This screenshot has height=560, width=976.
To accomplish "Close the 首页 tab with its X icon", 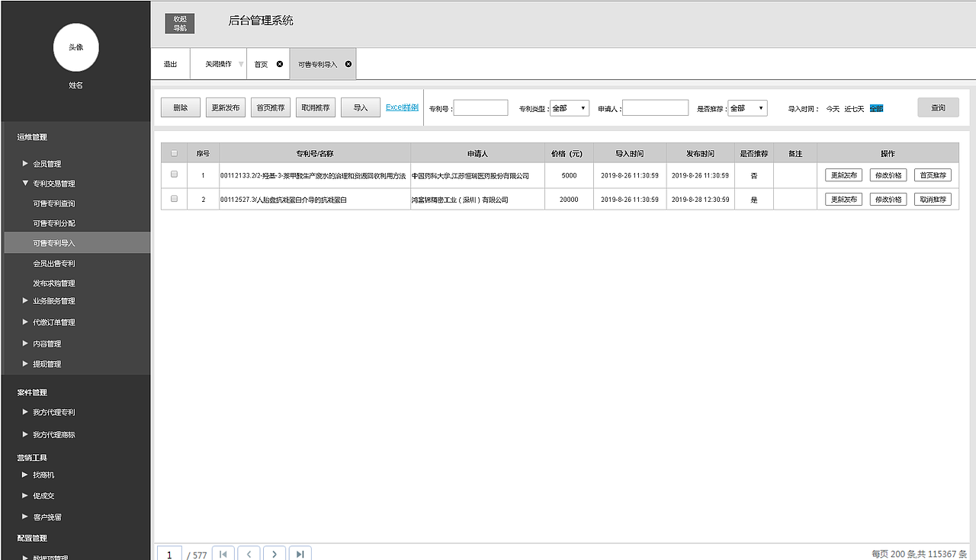I will coord(280,64).
